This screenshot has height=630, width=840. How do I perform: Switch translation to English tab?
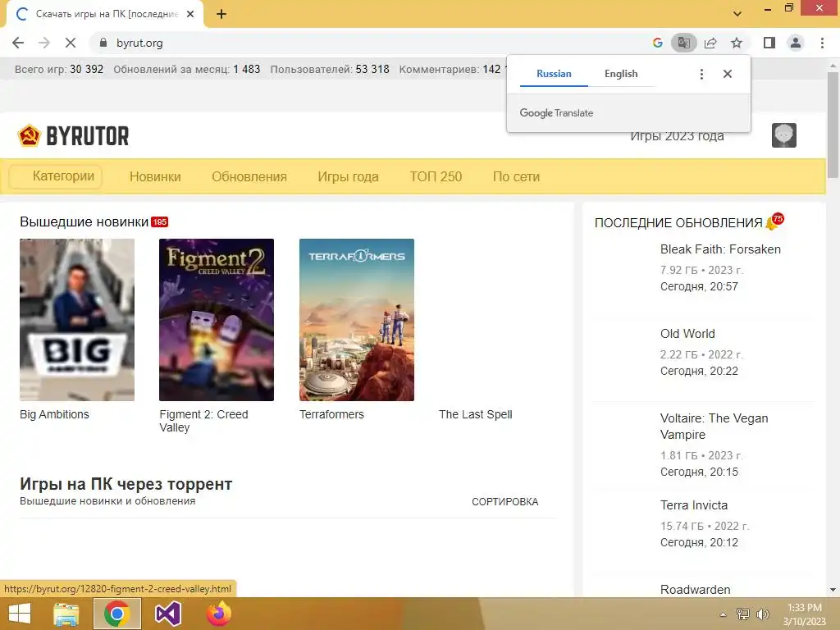point(621,74)
